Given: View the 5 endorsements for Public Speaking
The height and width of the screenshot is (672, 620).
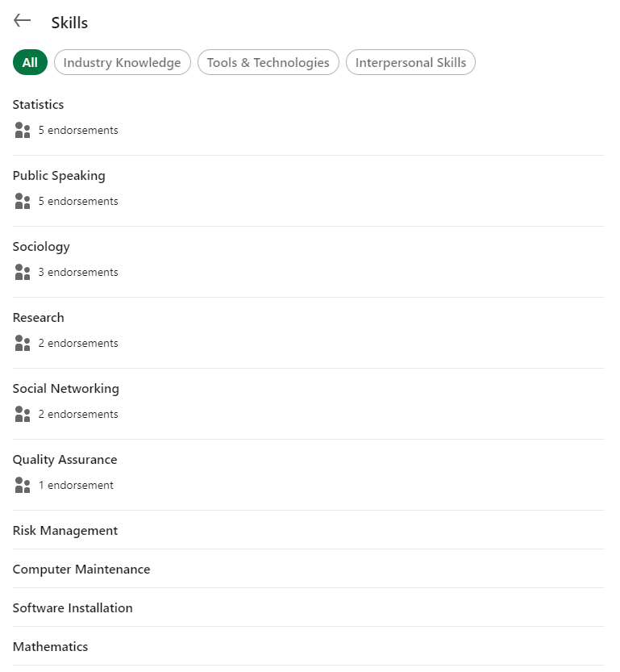Looking at the screenshot, I should click(78, 202).
